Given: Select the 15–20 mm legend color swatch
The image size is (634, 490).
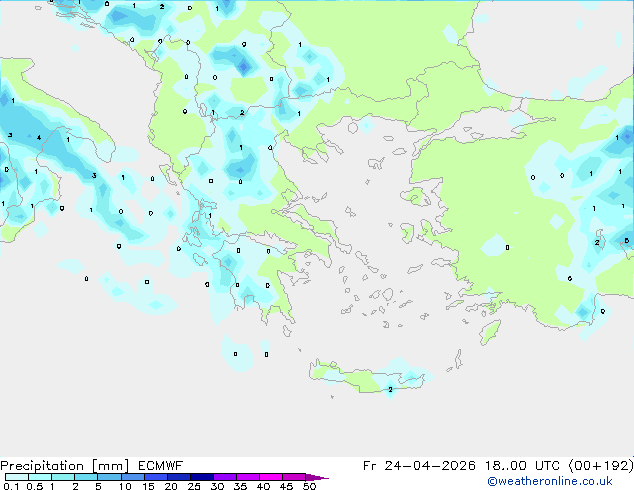Looking at the screenshot, I should tap(156, 477).
